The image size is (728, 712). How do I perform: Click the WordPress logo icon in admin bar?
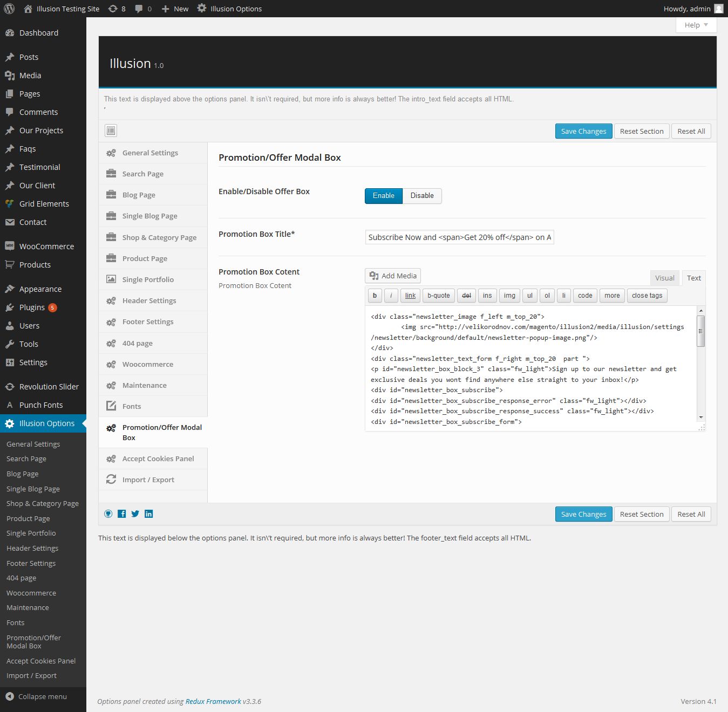pyautogui.click(x=9, y=9)
